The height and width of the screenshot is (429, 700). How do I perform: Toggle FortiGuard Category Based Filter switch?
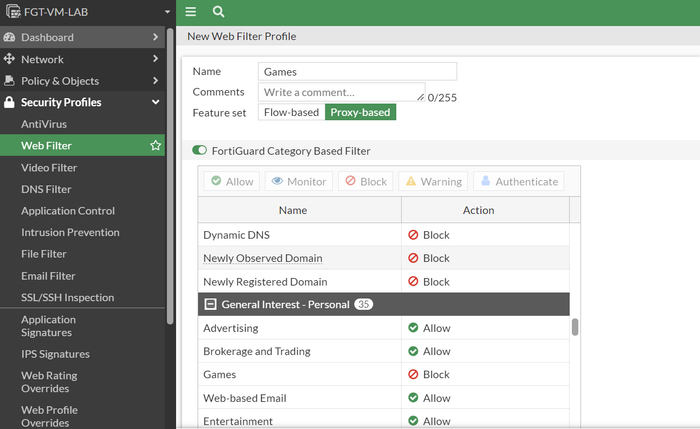point(200,151)
